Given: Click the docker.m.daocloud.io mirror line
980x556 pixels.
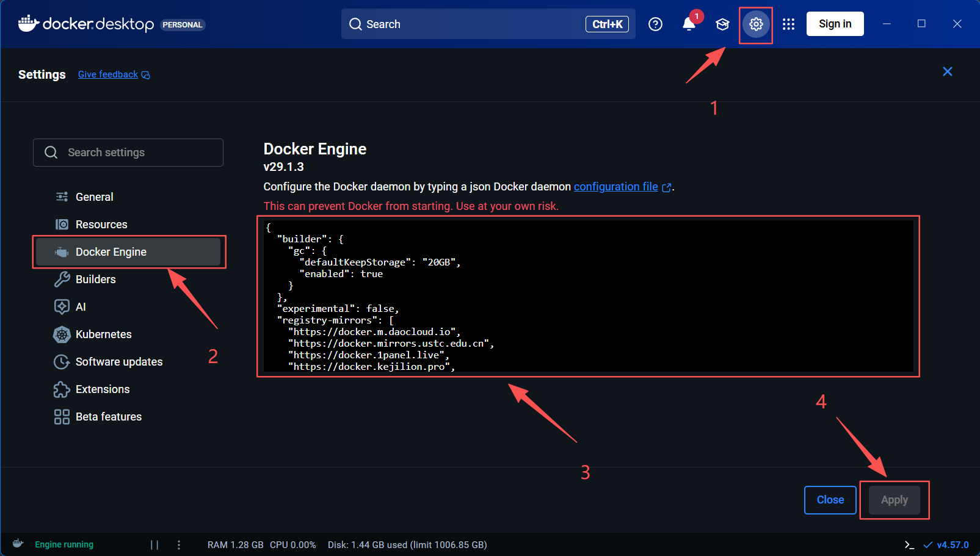Looking at the screenshot, I should [x=374, y=332].
